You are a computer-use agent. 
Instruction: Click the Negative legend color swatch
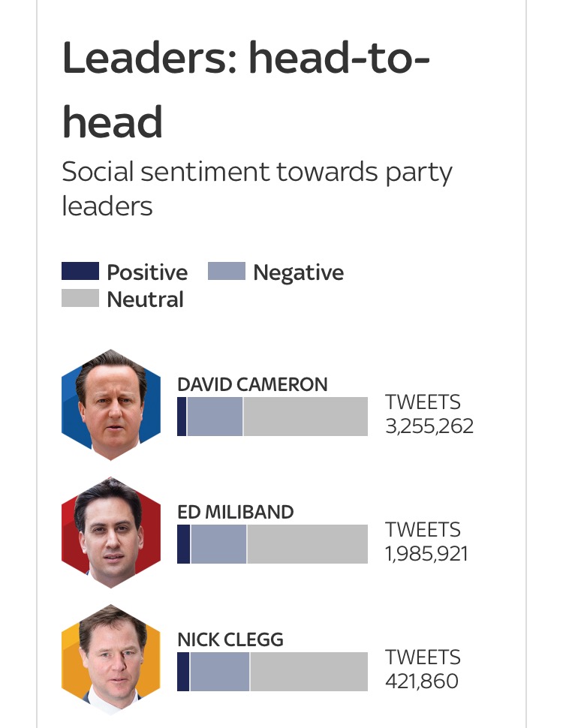click(226, 271)
